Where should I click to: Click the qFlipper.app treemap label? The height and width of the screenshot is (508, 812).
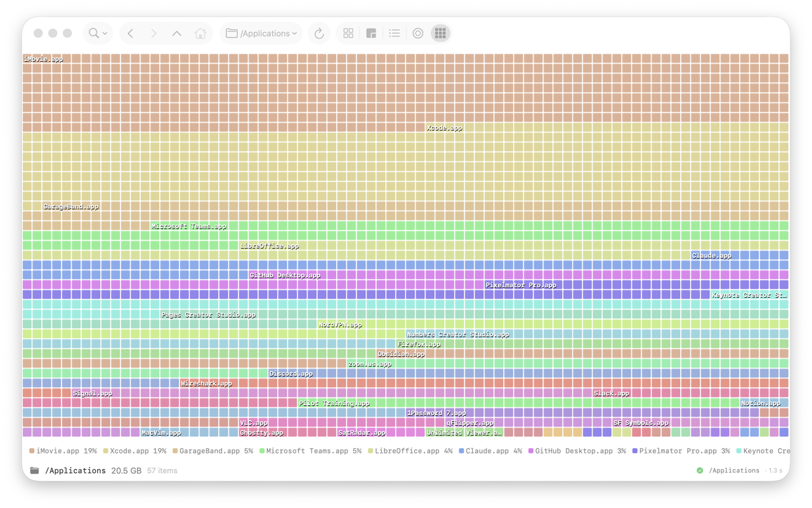coord(470,423)
